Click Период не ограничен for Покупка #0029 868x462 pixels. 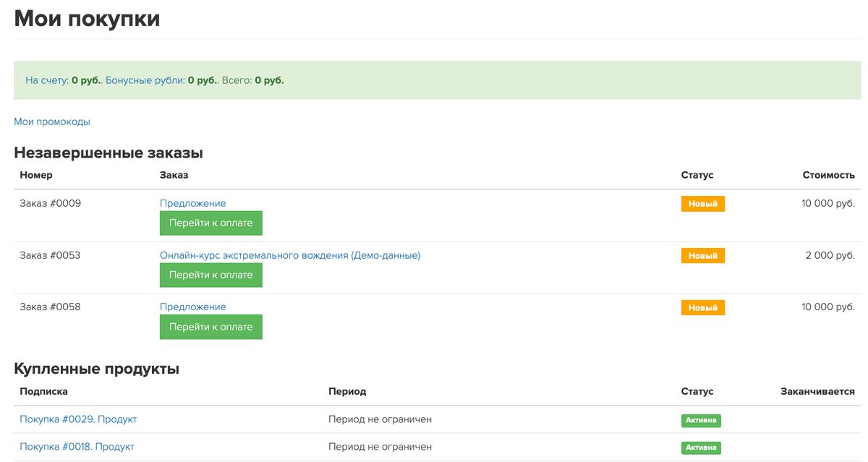pos(380,419)
